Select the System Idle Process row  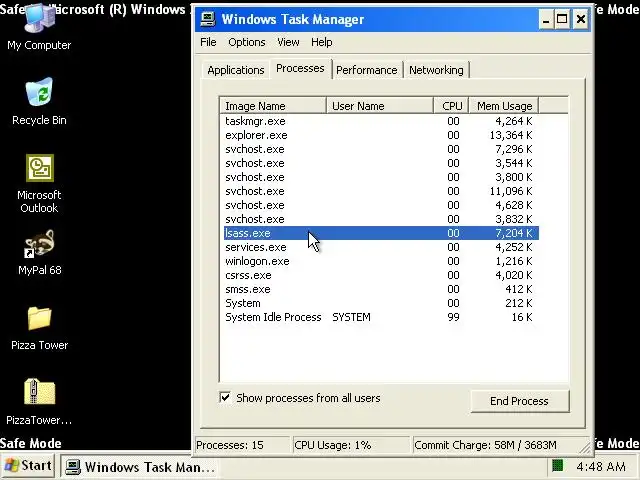click(381, 317)
